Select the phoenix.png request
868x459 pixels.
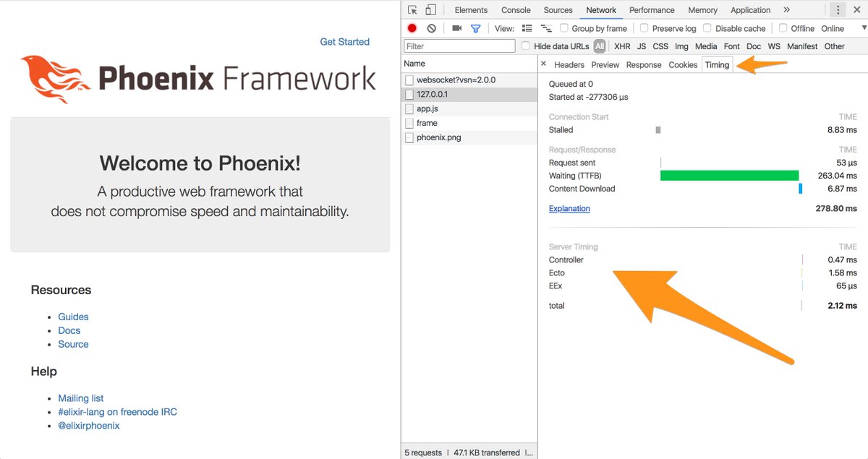click(x=469, y=137)
